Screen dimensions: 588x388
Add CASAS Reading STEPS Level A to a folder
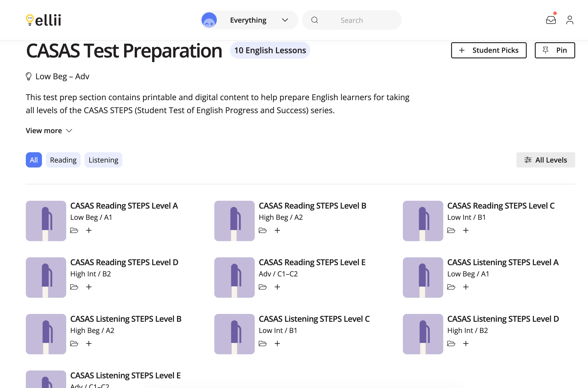tap(74, 230)
